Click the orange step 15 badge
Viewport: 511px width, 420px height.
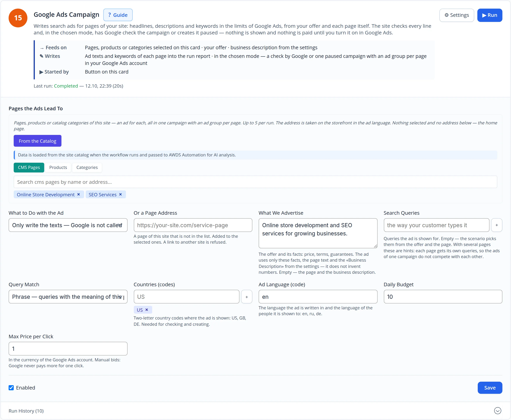18,18
